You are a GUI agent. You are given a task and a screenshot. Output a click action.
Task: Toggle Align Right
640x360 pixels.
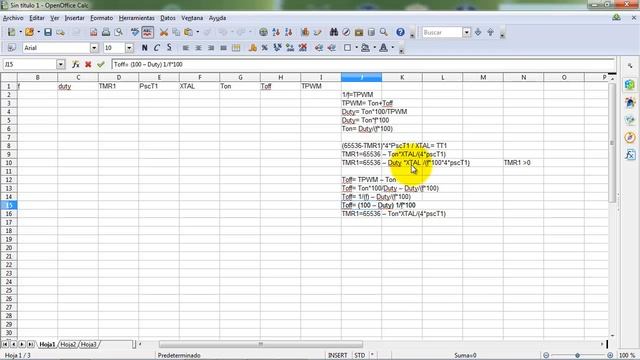tap(211, 48)
